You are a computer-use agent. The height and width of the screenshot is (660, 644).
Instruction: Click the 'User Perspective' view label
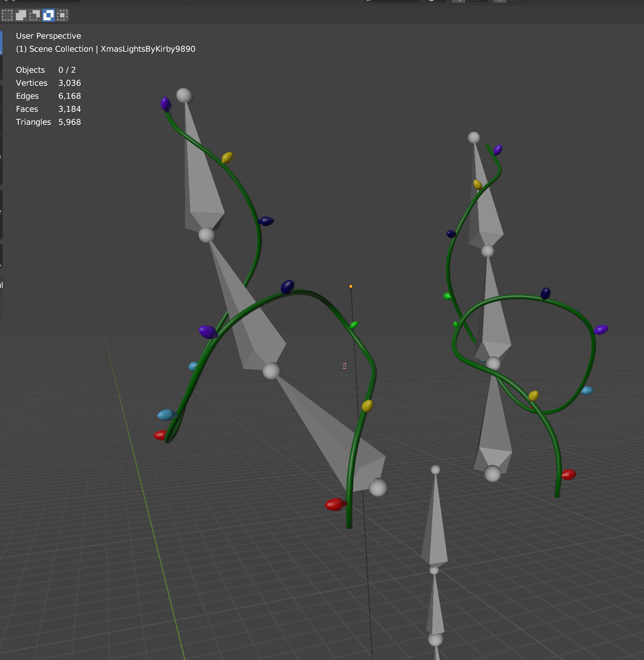click(49, 36)
